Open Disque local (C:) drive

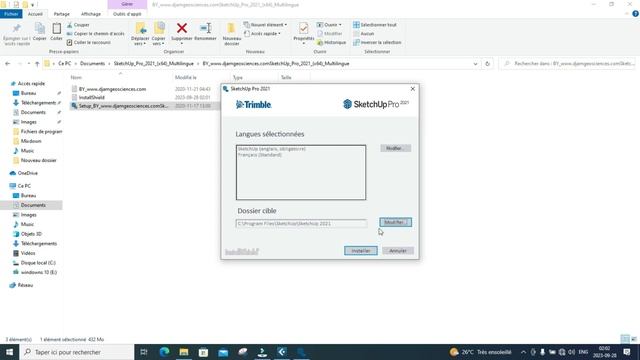38,263
